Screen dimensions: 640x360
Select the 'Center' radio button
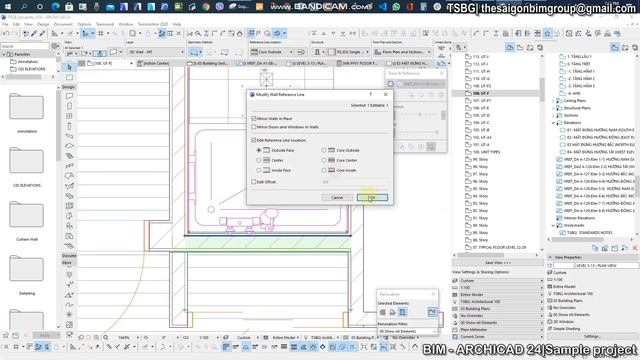coord(259,160)
